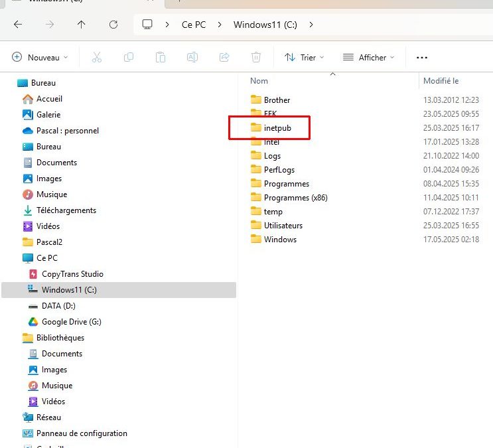Select Windows11 (C:) drive in sidebar
Viewport: 493px width, 448px height.
pos(119,290)
